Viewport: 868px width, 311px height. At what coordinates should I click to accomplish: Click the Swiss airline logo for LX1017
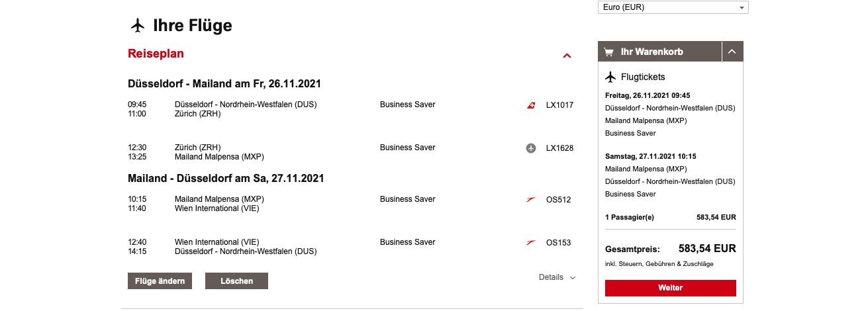pos(530,105)
